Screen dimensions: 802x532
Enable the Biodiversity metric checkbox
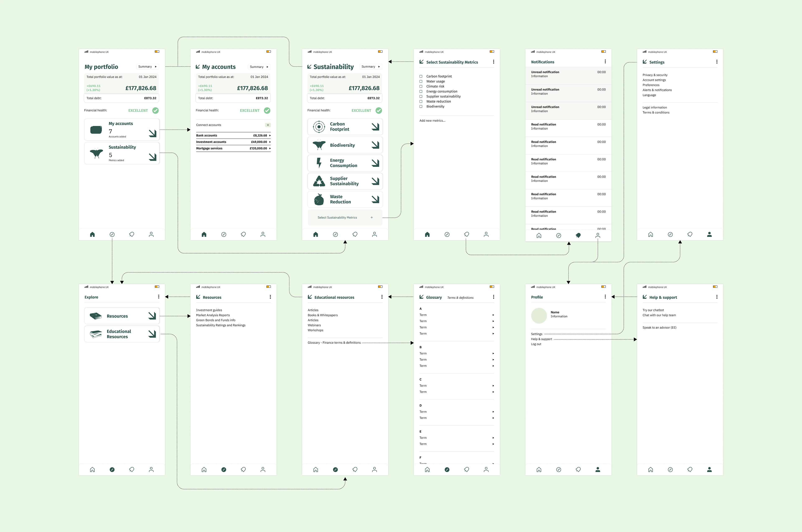[421, 106]
